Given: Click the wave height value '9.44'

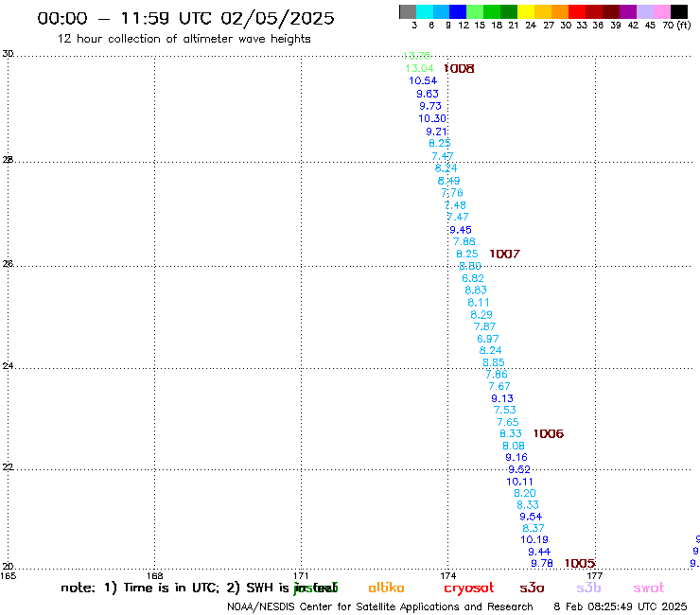Looking at the screenshot, I should [x=539, y=552].
